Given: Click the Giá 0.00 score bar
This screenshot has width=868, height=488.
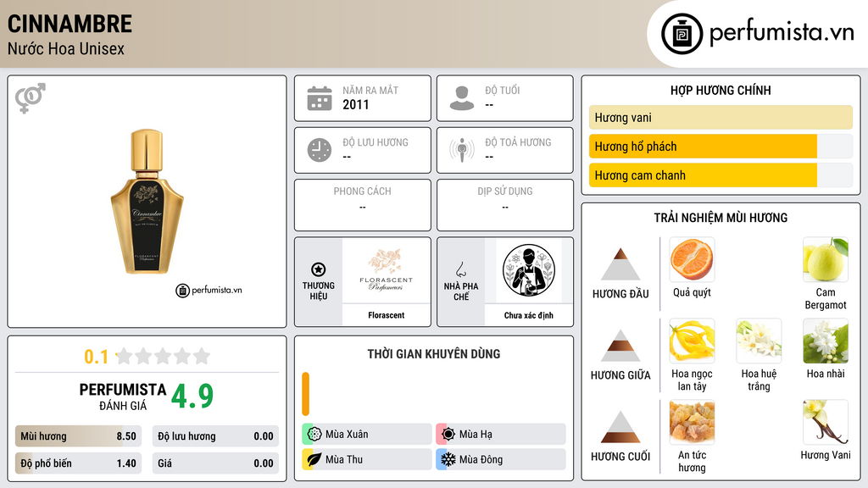Looking at the screenshot, I should [x=215, y=463].
